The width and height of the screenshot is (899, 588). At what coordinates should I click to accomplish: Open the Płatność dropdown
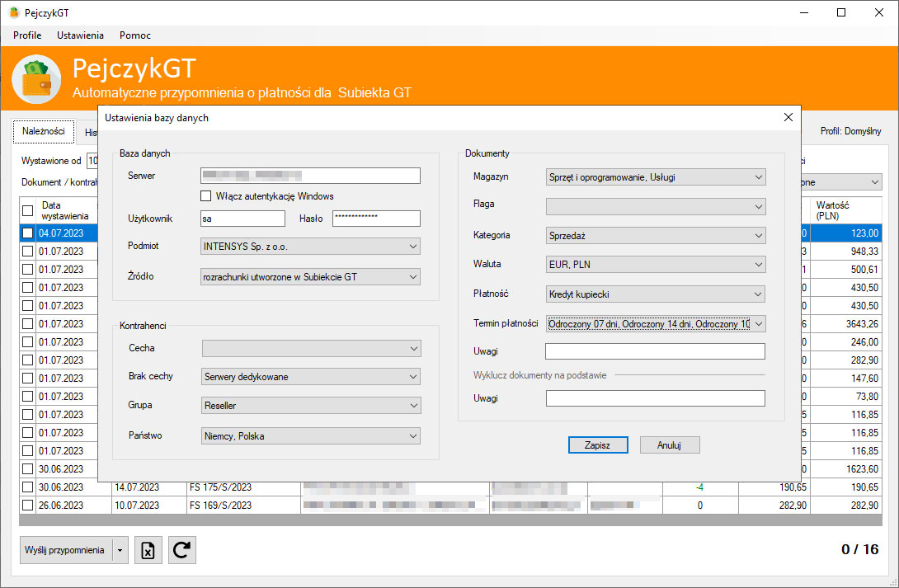tap(656, 294)
